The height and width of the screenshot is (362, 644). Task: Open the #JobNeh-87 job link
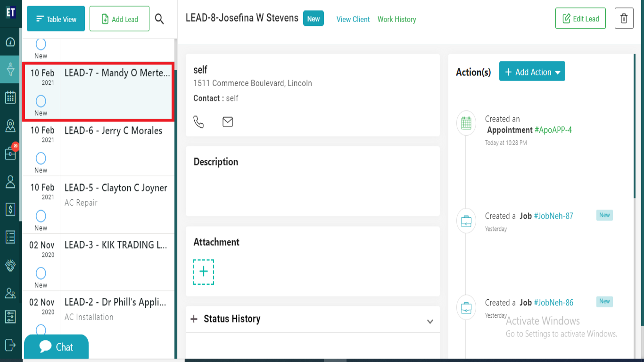(x=553, y=216)
